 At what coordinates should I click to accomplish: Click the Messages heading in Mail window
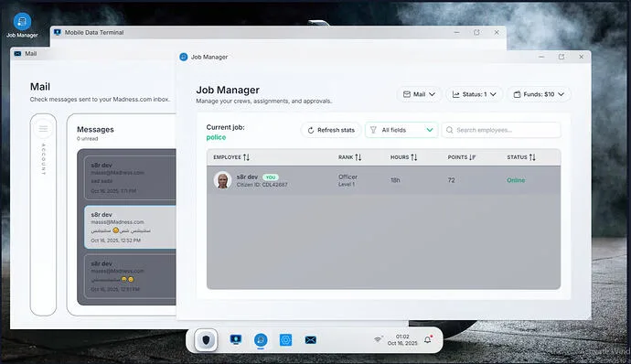(x=95, y=130)
